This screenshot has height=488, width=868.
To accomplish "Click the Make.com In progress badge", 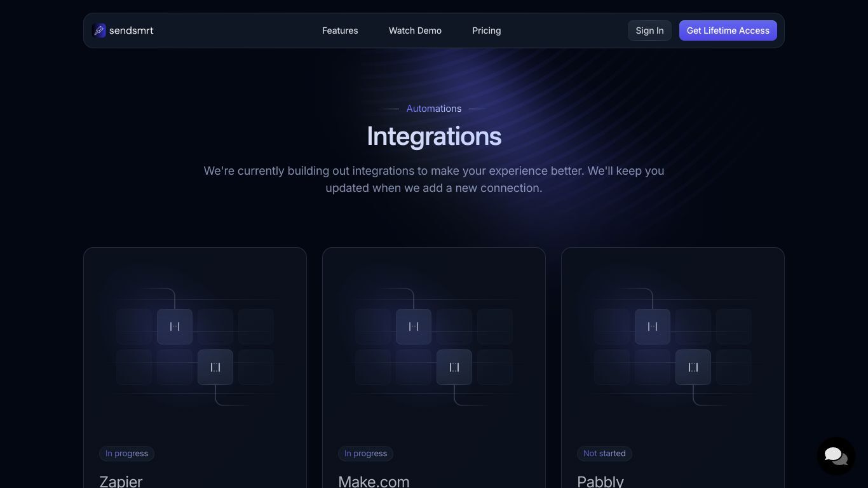I will (x=365, y=454).
